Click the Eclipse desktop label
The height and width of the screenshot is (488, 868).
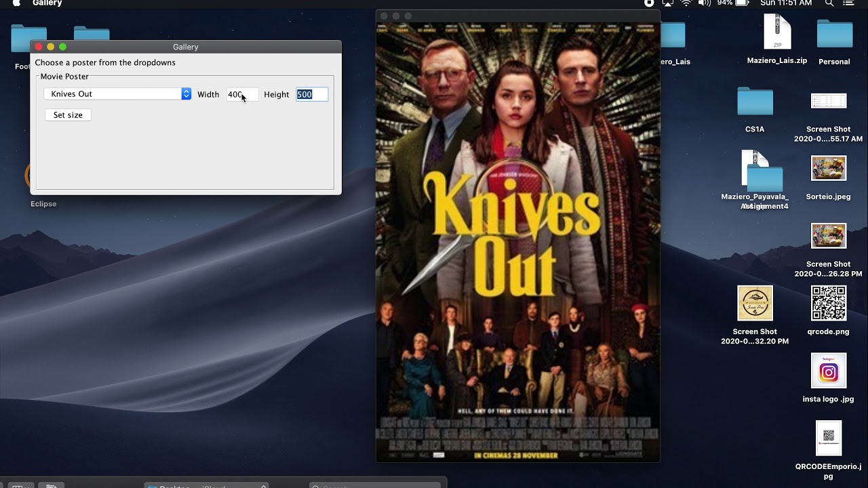click(x=43, y=204)
